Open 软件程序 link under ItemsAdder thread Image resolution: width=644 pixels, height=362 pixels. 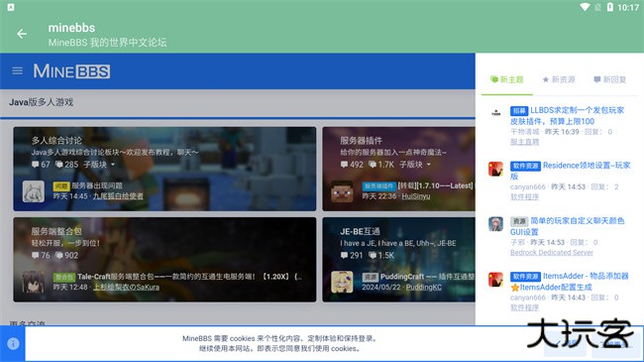click(x=524, y=307)
